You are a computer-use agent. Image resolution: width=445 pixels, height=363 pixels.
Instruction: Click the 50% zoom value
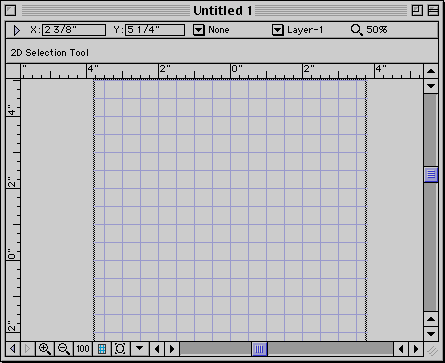coord(377,30)
